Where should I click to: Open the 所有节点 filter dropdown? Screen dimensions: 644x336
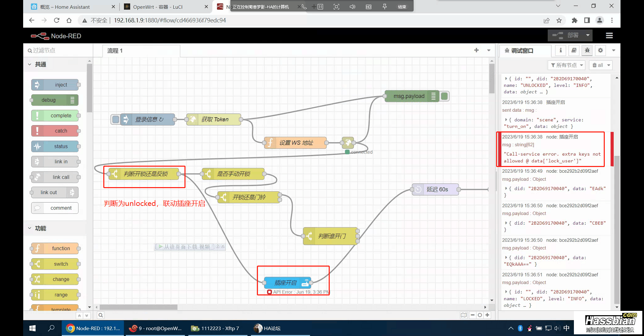[567, 65]
